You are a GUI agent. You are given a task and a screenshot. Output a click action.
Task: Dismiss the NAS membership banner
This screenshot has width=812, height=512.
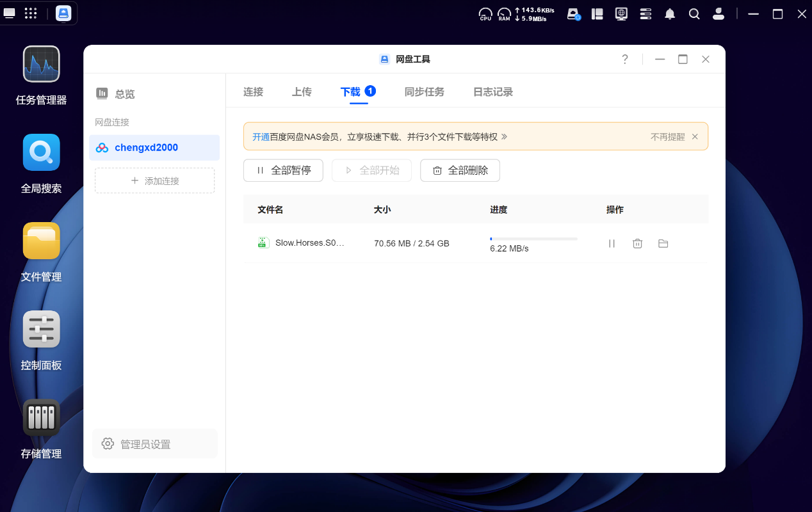(695, 136)
